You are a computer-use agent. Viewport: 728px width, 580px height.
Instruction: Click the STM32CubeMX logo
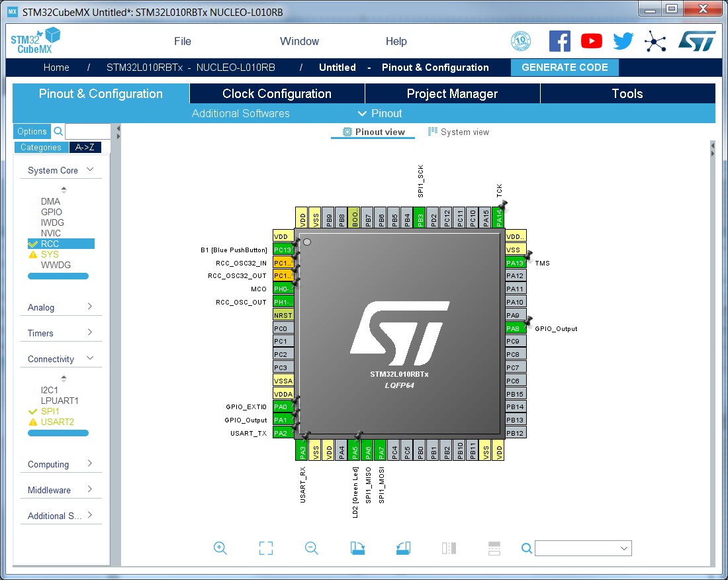(x=35, y=40)
